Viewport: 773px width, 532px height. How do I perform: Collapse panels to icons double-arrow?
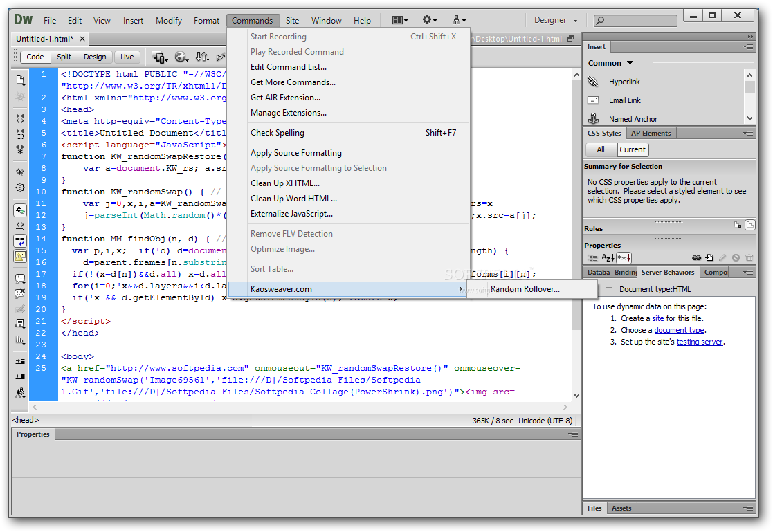750,36
